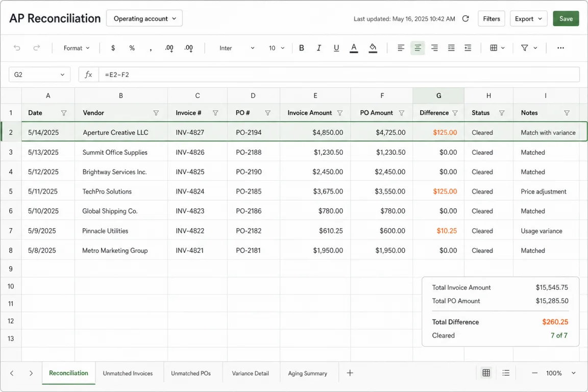The height and width of the screenshot is (392, 588).
Task: Switch to grid view icon
Action: [x=486, y=373]
